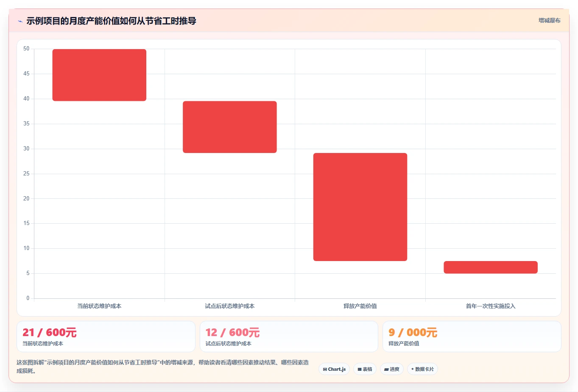Click the Chart.js chip
Viewport: 578px width, 392px height.
pyautogui.click(x=334, y=369)
